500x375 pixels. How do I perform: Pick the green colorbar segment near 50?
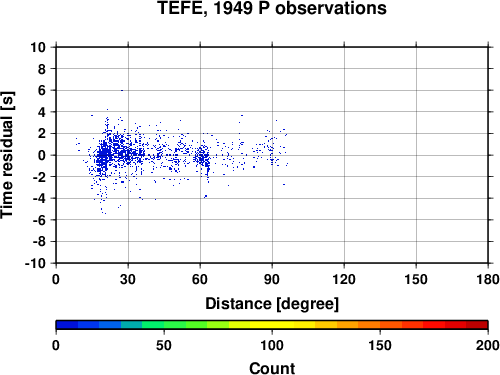point(164,325)
